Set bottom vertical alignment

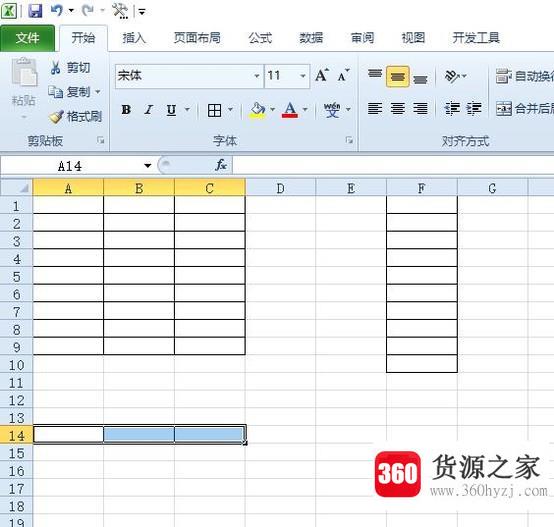[x=420, y=78]
